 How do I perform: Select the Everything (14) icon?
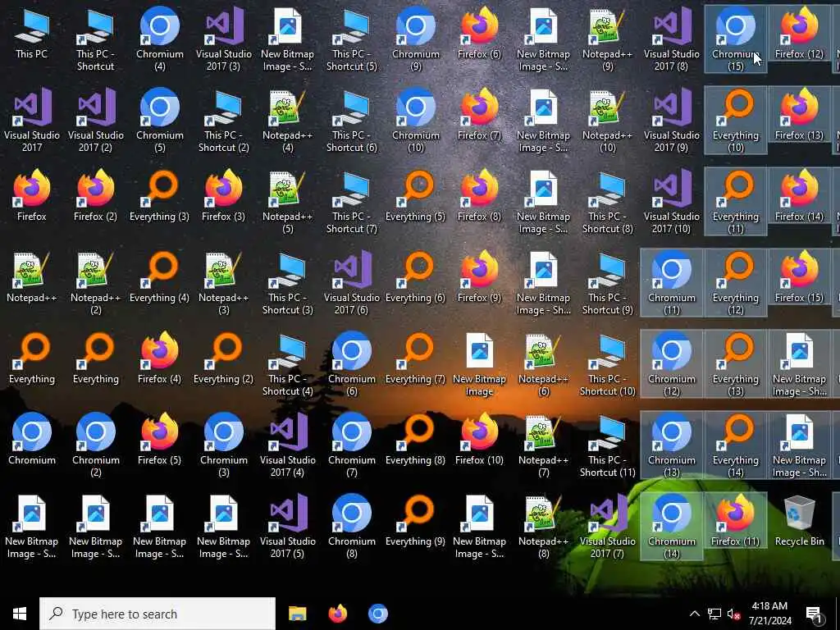coord(736,445)
